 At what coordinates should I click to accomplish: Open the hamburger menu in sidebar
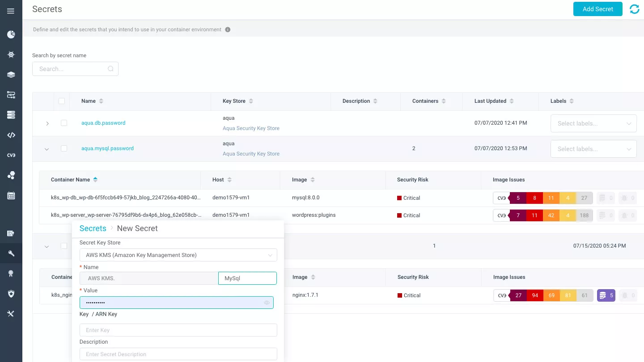11,11
